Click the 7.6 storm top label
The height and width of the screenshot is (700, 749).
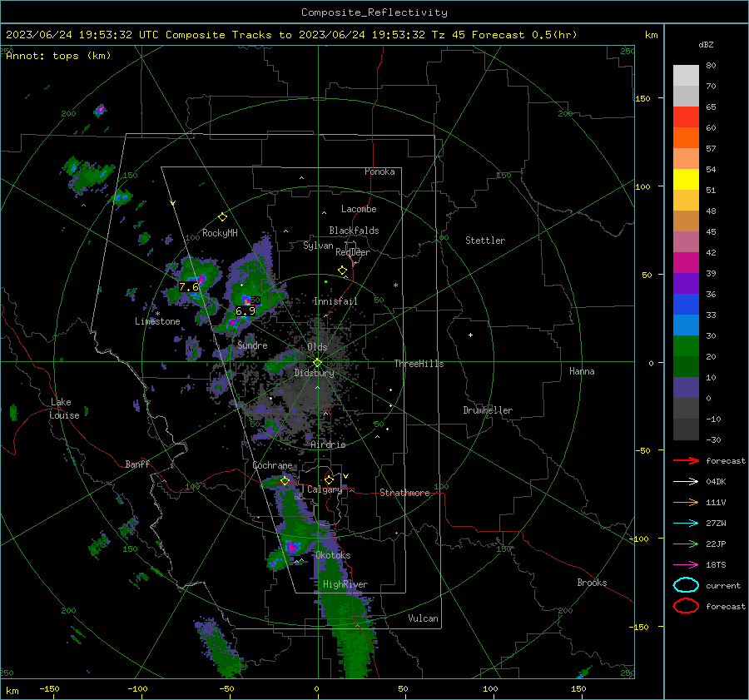coord(189,287)
